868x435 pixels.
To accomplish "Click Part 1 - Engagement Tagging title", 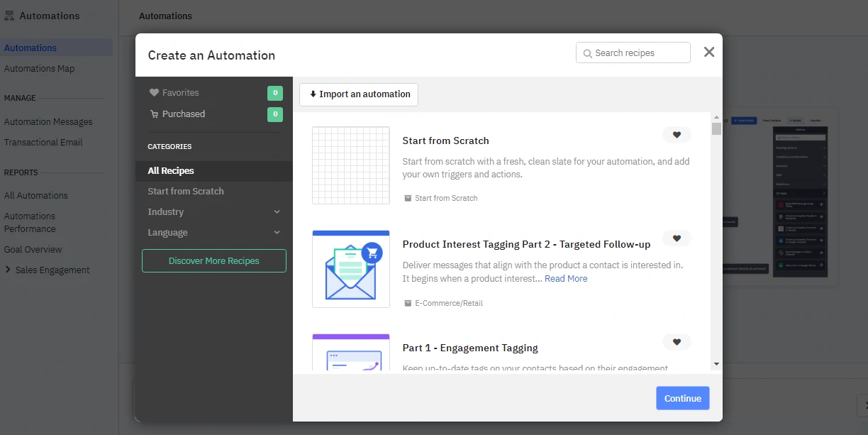I will tap(470, 348).
